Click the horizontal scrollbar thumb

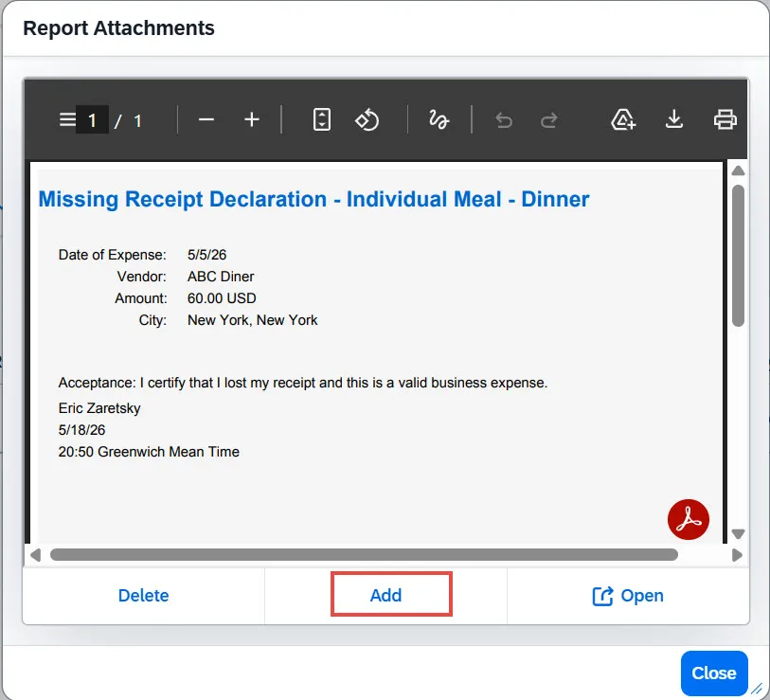pos(364,554)
